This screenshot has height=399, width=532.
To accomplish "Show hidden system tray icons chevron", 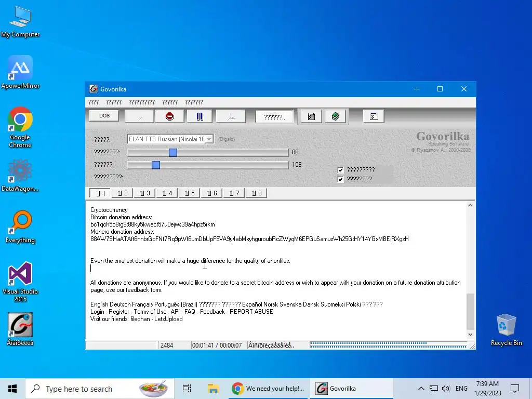I will [x=421, y=389].
